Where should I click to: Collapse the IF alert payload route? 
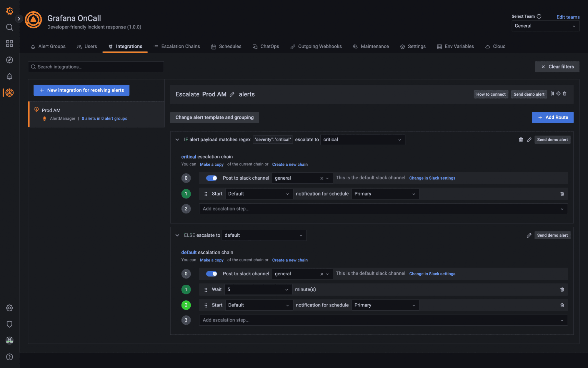(x=177, y=140)
